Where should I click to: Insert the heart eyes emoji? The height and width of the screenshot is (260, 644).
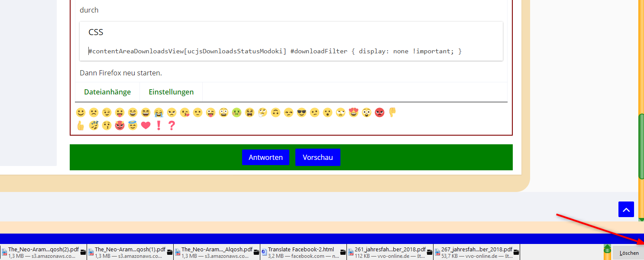[353, 113]
